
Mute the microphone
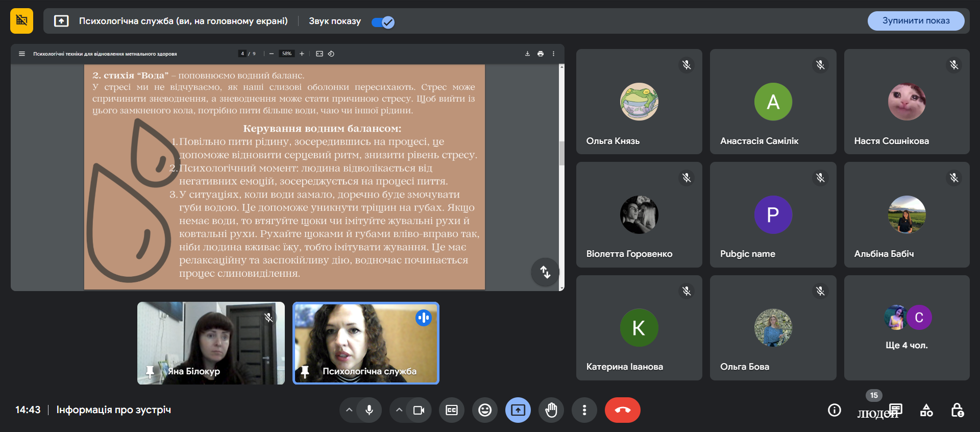click(x=369, y=410)
